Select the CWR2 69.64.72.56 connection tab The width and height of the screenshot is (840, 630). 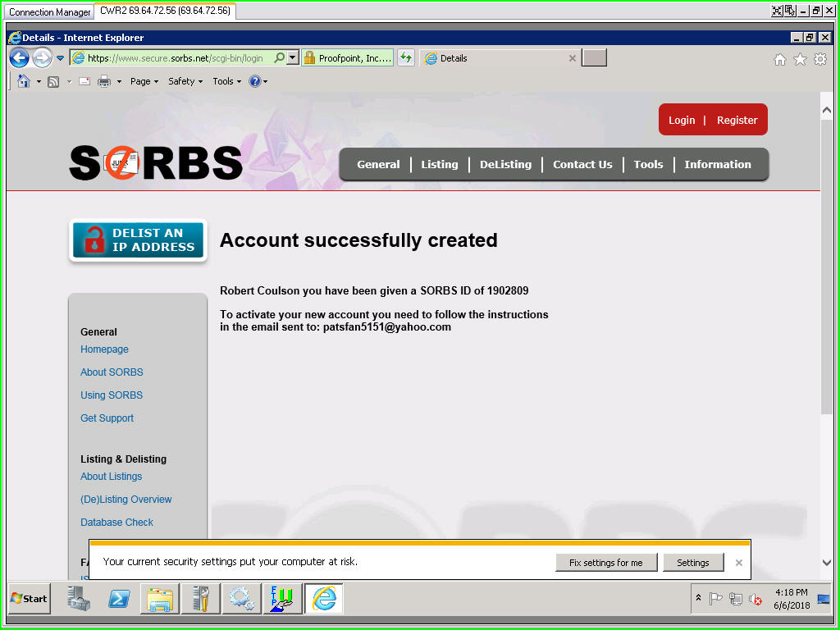pos(165,11)
